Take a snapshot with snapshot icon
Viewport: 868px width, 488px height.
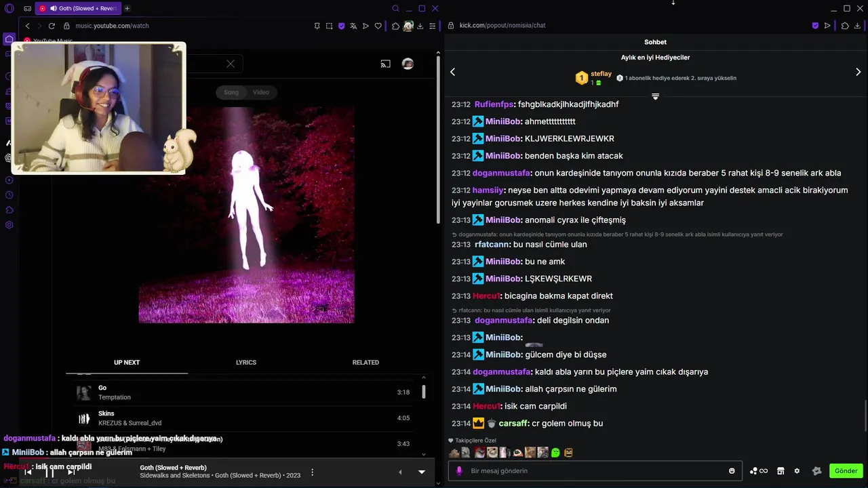tap(329, 26)
